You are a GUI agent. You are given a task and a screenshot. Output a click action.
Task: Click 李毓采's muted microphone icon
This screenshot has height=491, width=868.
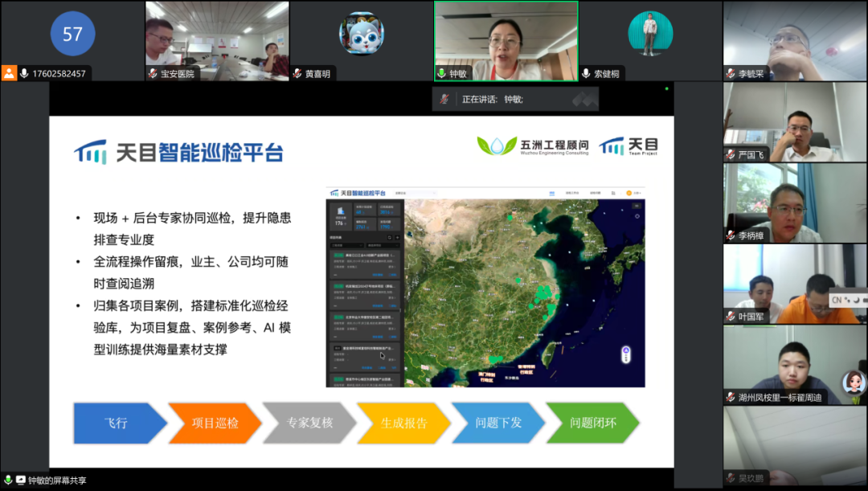[x=731, y=74]
